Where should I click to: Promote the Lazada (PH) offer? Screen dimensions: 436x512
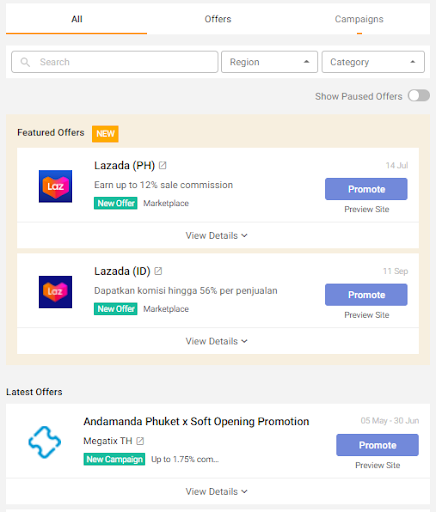tap(366, 189)
